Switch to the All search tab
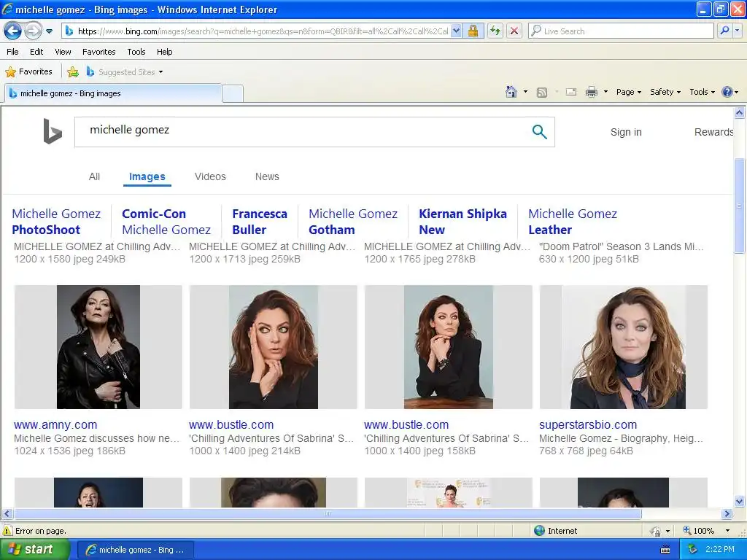 (94, 176)
